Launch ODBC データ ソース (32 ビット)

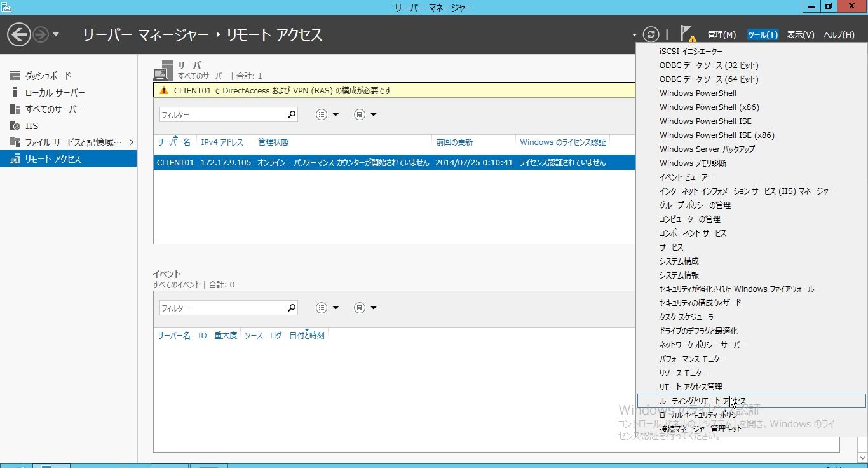tap(752, 65)
